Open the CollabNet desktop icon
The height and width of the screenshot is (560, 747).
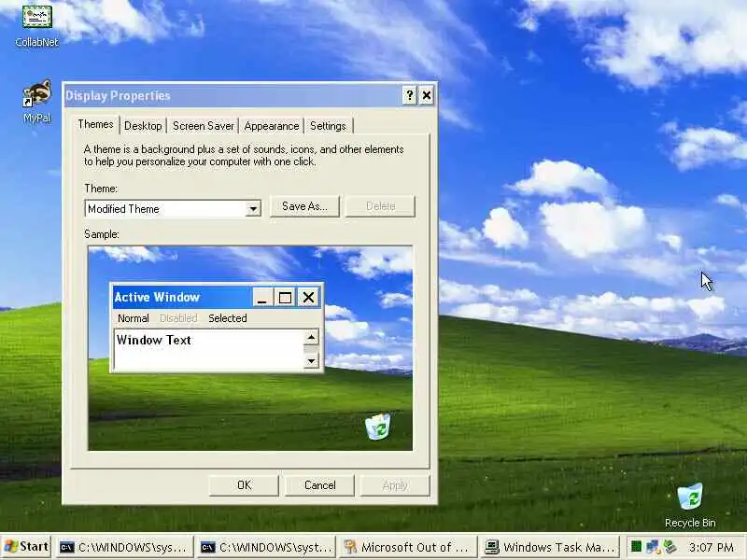coord(36,25)
